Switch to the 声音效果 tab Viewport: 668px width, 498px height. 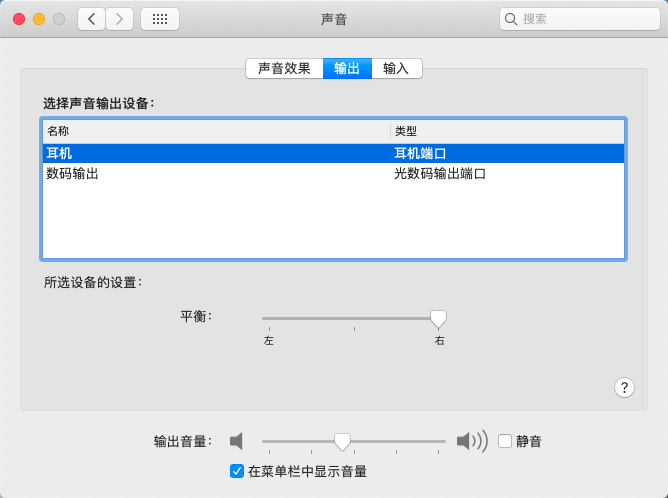click(284, 68)
